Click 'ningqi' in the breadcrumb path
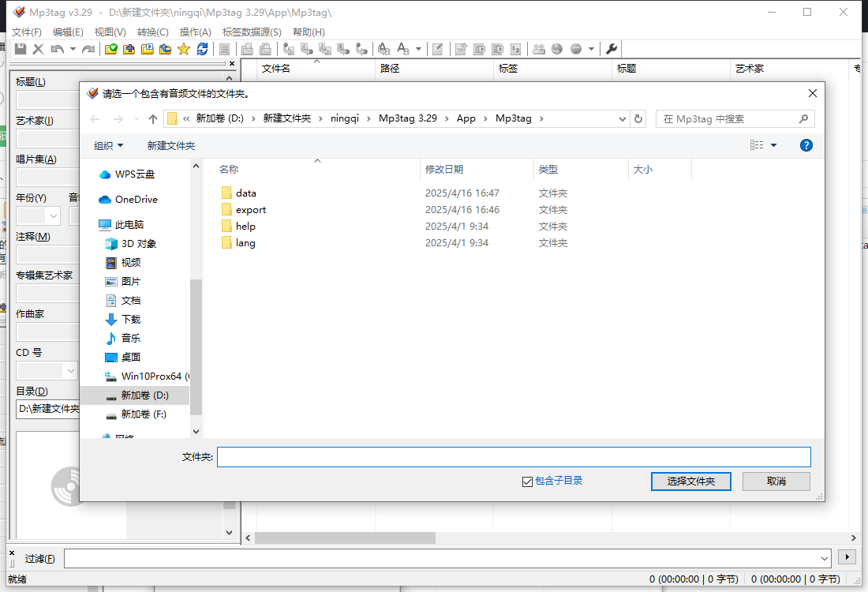The image size is (868, 592). point(345,118)
